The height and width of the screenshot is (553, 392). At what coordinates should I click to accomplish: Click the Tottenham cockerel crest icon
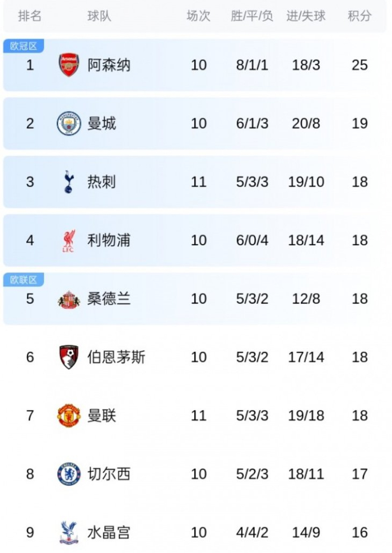(x=69, y=182)
